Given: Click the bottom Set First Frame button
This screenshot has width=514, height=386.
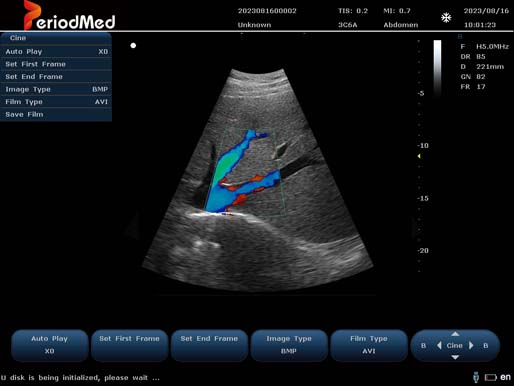Looking at the screenshot, I should [x=129, y=345].
